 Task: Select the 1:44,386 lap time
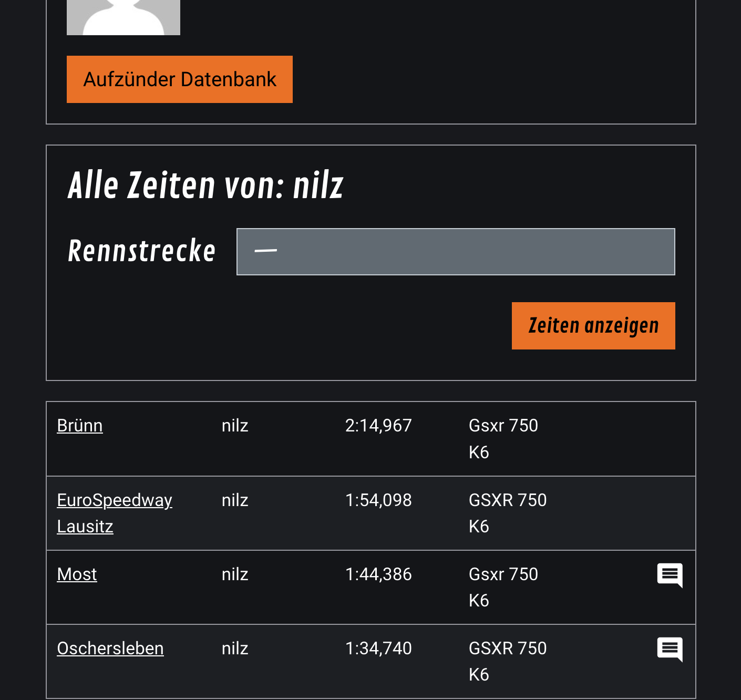point(378,574)
